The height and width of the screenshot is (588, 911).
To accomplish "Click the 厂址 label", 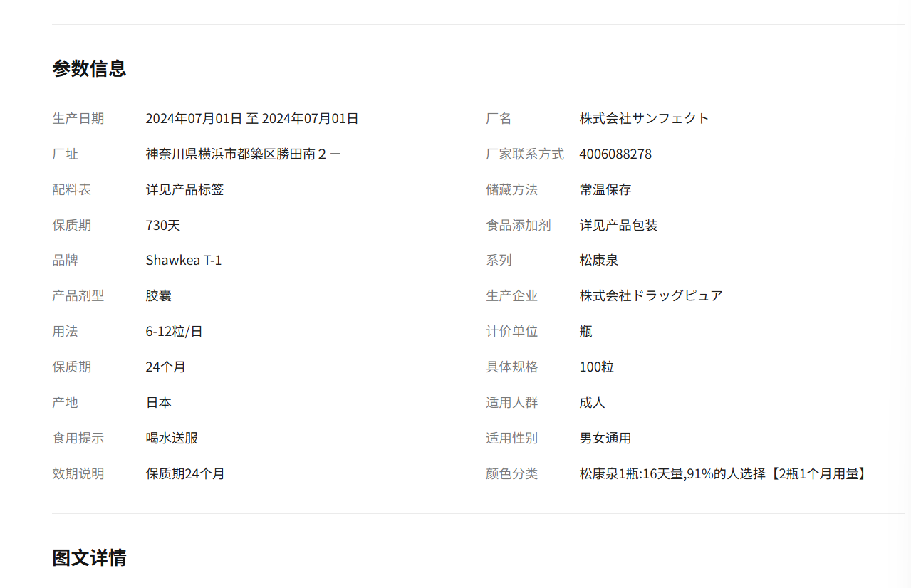I will (x=65, y=154).
